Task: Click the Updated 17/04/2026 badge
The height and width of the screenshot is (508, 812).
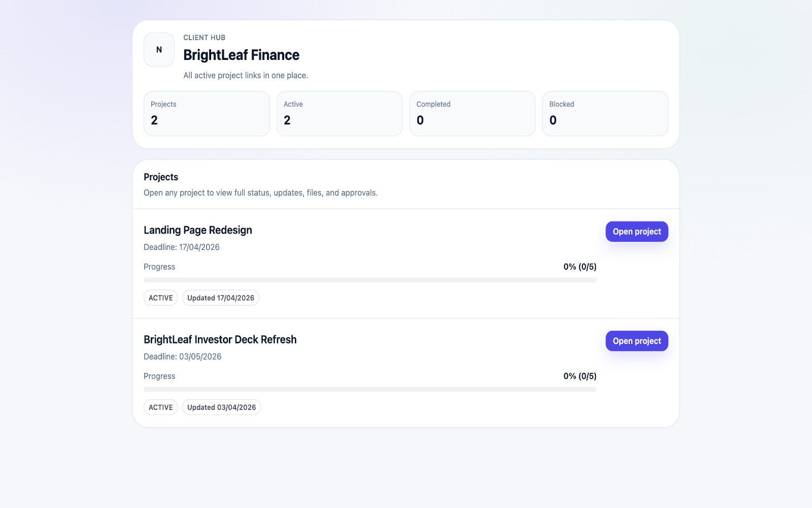Action: pos(220,298)
